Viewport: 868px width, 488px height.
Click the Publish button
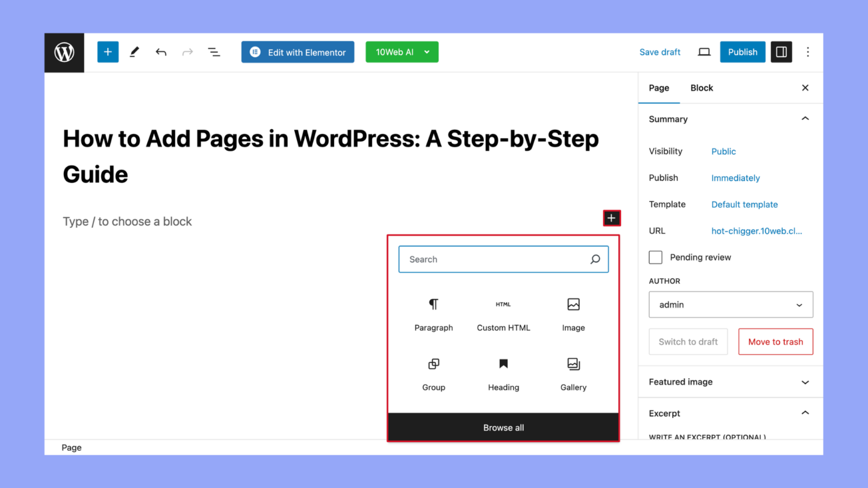(x=742, y=51)
